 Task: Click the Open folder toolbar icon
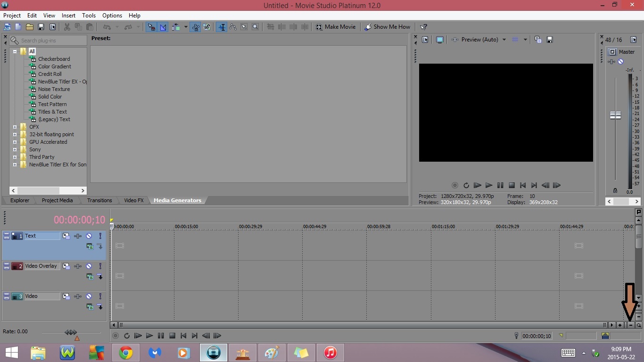tap(29, 27)
